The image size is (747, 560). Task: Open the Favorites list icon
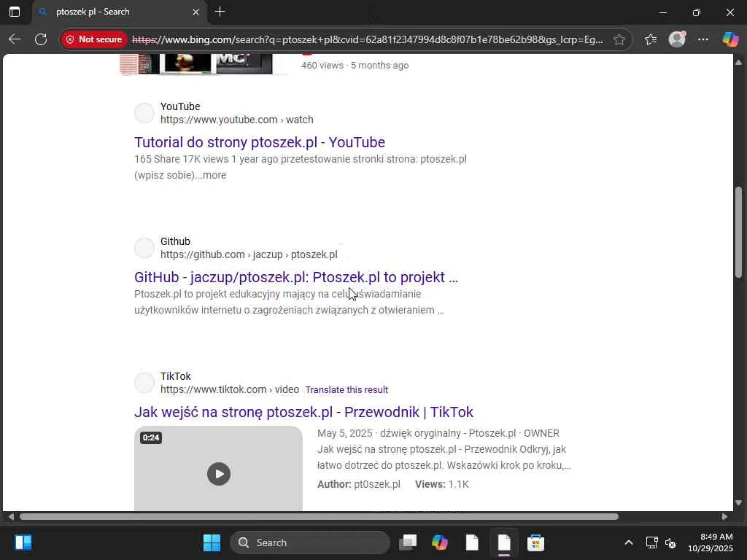tap(651, 39)
